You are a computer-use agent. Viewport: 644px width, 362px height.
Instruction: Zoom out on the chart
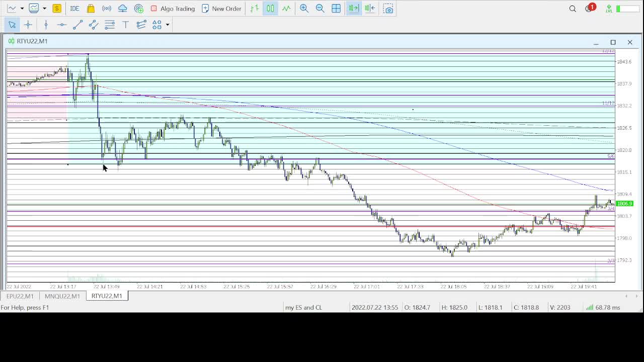pos(320,9)
